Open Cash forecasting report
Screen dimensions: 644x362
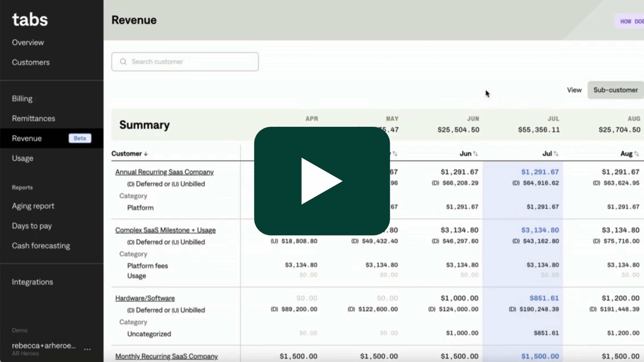tap(41, 246)
